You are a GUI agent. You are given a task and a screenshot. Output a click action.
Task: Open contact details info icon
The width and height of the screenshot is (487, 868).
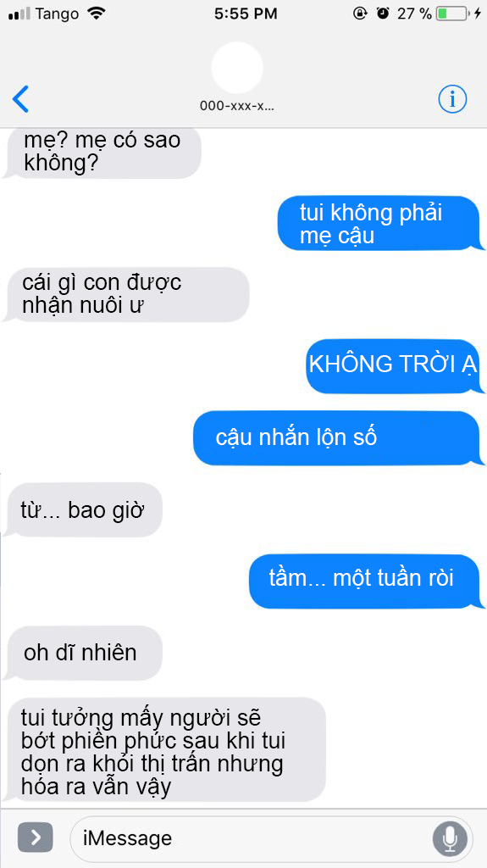pos(452,100)
